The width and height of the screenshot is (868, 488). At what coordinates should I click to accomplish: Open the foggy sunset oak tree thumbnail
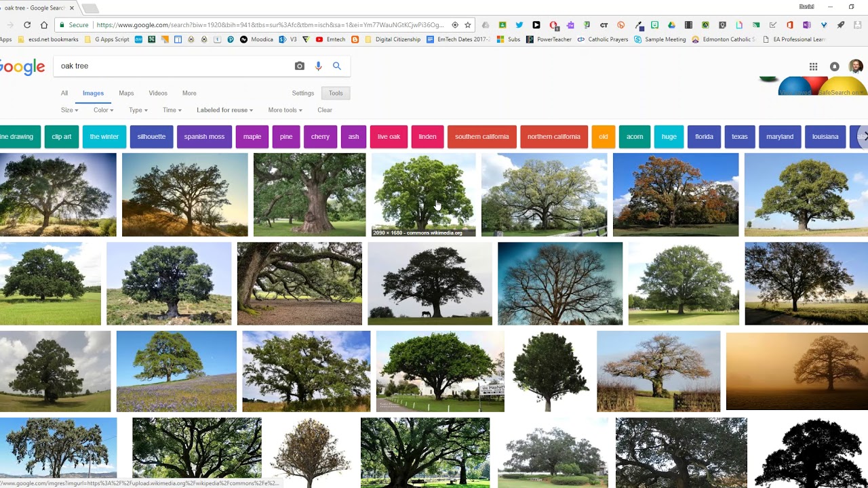point(797,371)
